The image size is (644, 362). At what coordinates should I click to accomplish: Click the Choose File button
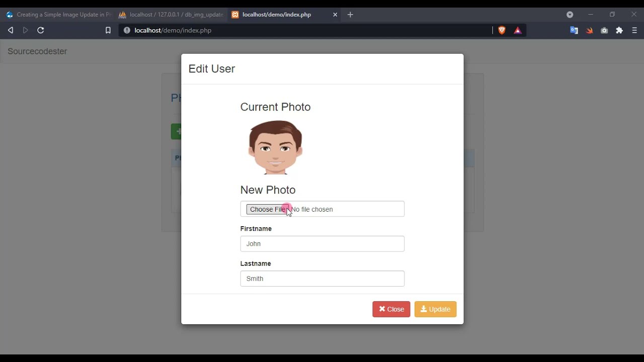(x=268, y=209)
